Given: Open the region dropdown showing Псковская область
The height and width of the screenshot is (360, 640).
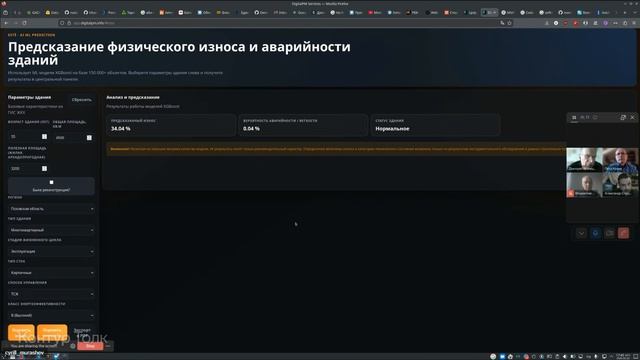Looking at the screenshot, I should tap(51, 209).
